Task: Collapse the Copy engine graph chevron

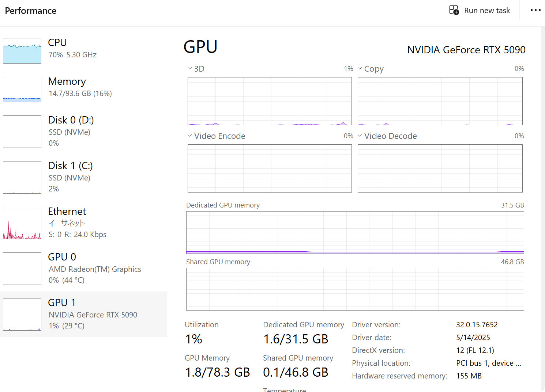Action: (x=360, y=68)
